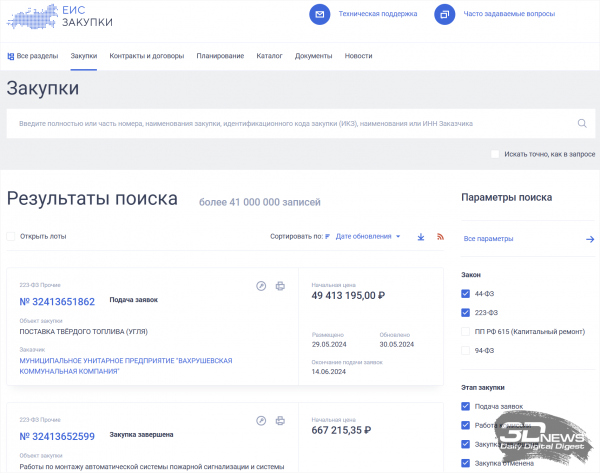Click into the purchase search input field
Image resolution: width=600 pixels, height=473 pixels.
(290, 123)
